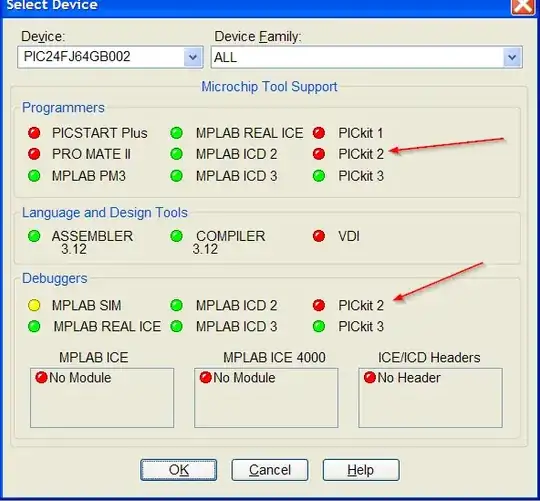
Task: Click the green MPLAB PM3 status indicator
Action: [x=34, y=176]
